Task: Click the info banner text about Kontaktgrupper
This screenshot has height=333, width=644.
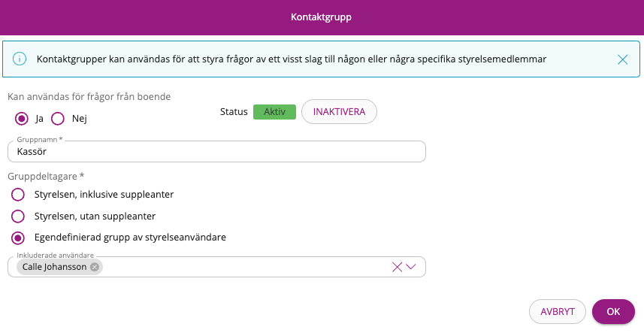Action: tap(292, 59)
